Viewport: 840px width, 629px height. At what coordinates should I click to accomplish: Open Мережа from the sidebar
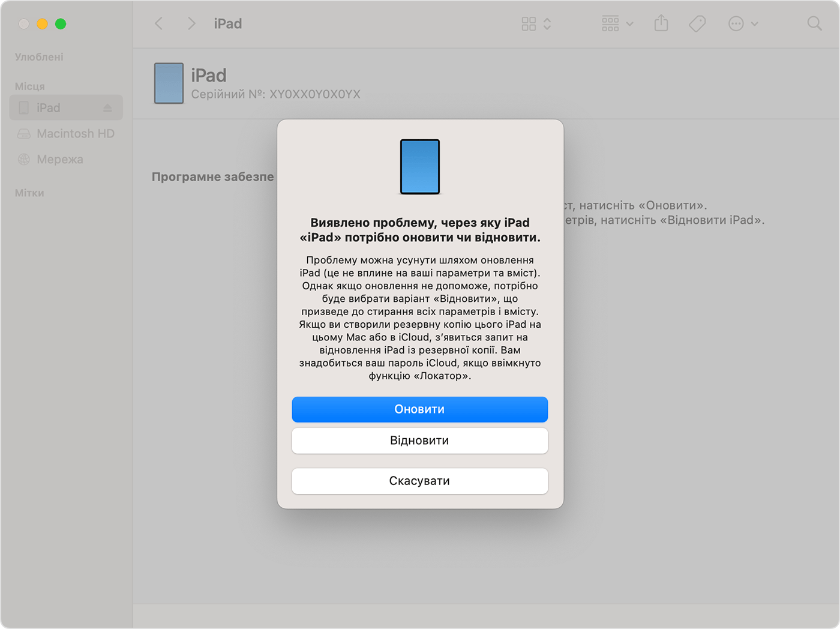60,159
